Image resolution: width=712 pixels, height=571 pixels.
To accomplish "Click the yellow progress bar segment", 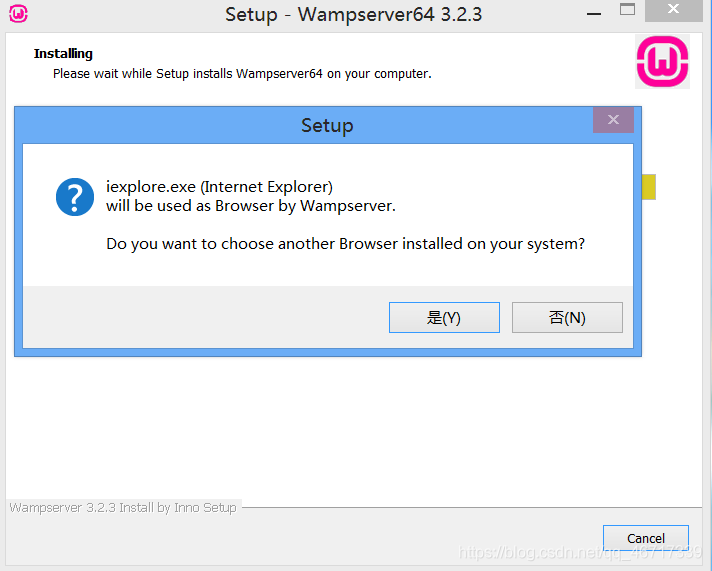I will pos(649,187).
